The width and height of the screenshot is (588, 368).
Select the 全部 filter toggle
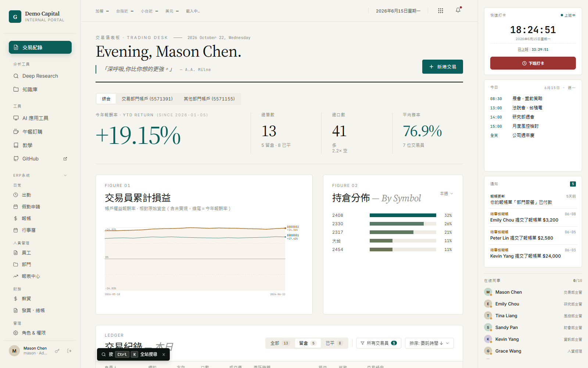(x=280, y=343)
